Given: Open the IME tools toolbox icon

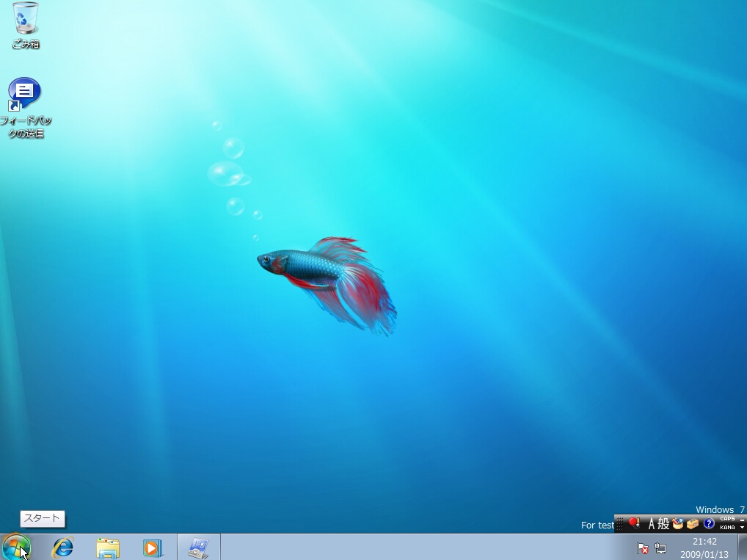Looking at the screenshot, I should click(693, 524).
